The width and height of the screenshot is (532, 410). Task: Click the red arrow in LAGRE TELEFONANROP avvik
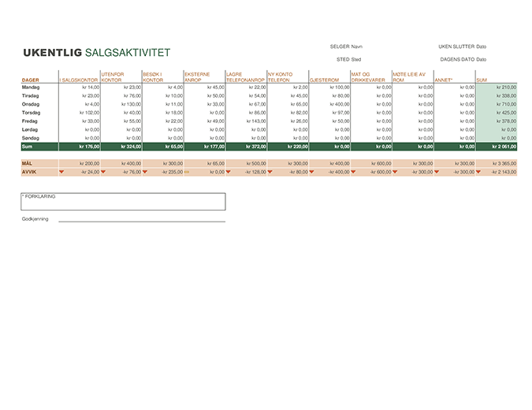(229, 172)
